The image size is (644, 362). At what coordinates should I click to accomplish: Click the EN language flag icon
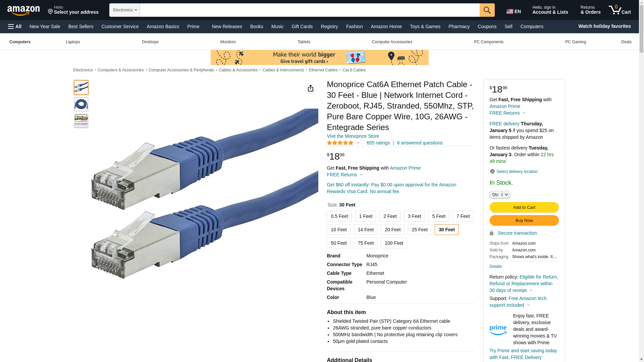(x=510, y=12)
